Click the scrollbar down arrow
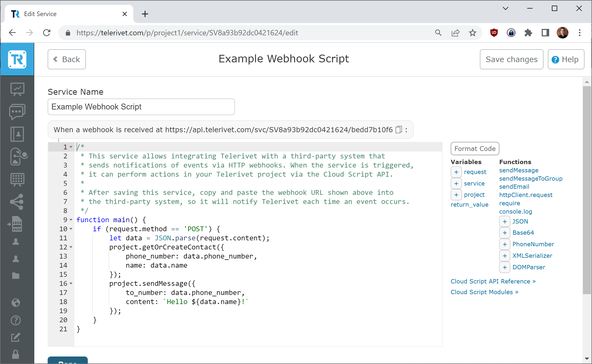The height and width of the screenshot is (364, 592). point(587,359)
